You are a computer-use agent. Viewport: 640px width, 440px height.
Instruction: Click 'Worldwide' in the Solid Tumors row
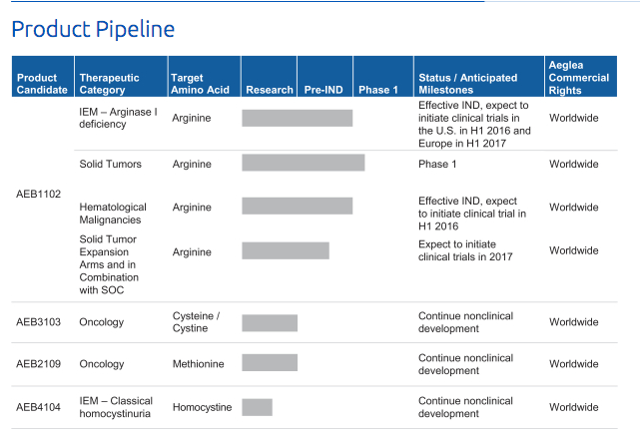[574, 164]
